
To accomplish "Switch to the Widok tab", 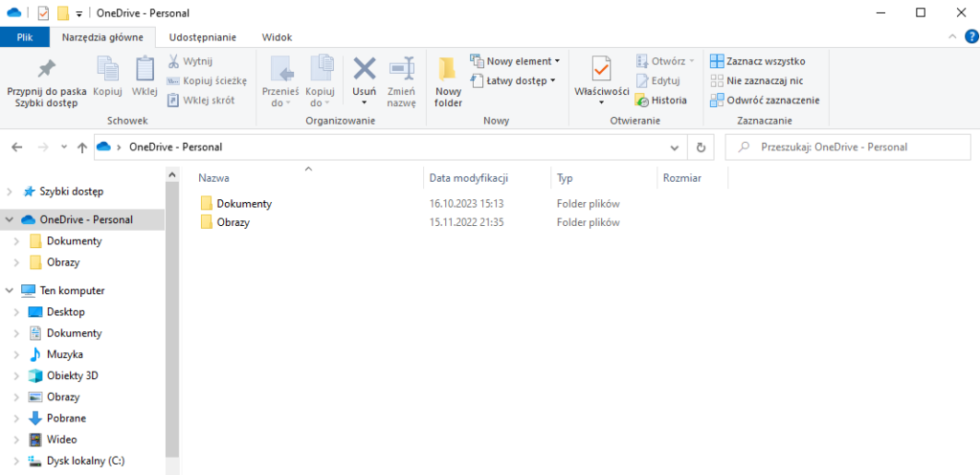I will pyautogui.click(x=277, y=37).
